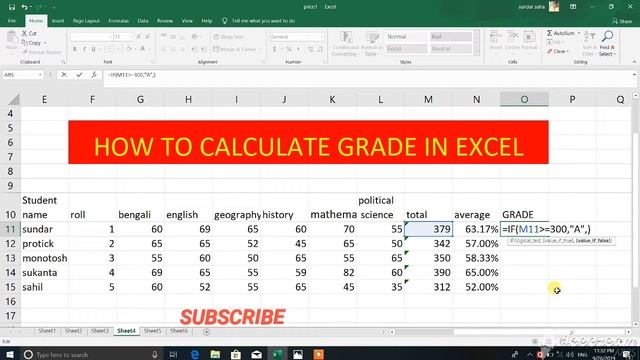This screenshot has height=360, width=640.
Task: Open the File tab
Action: pos(12,21)
